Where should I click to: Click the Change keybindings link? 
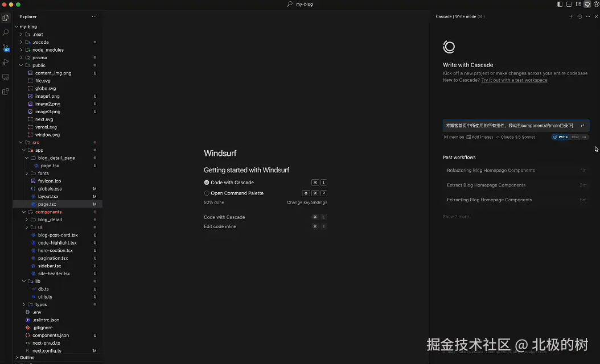coord(307,202)
